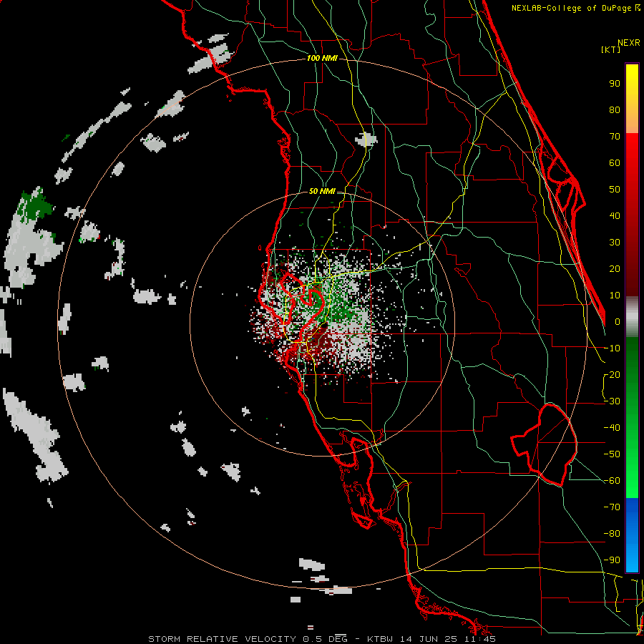Click the 100 NMI range ring label
Image resolution: width=644 pixels, height=644 pixels.
[x=322, y=59]
